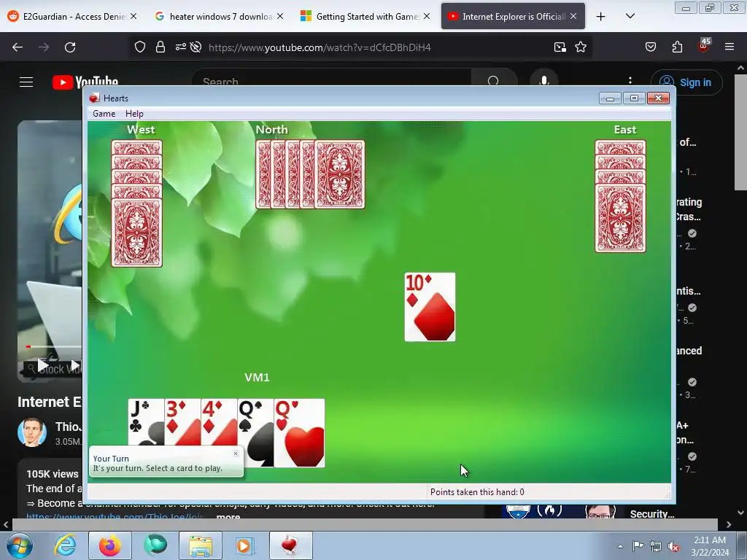Open the Windows Start menu
747x560 pixels.
tap(20, 545)
